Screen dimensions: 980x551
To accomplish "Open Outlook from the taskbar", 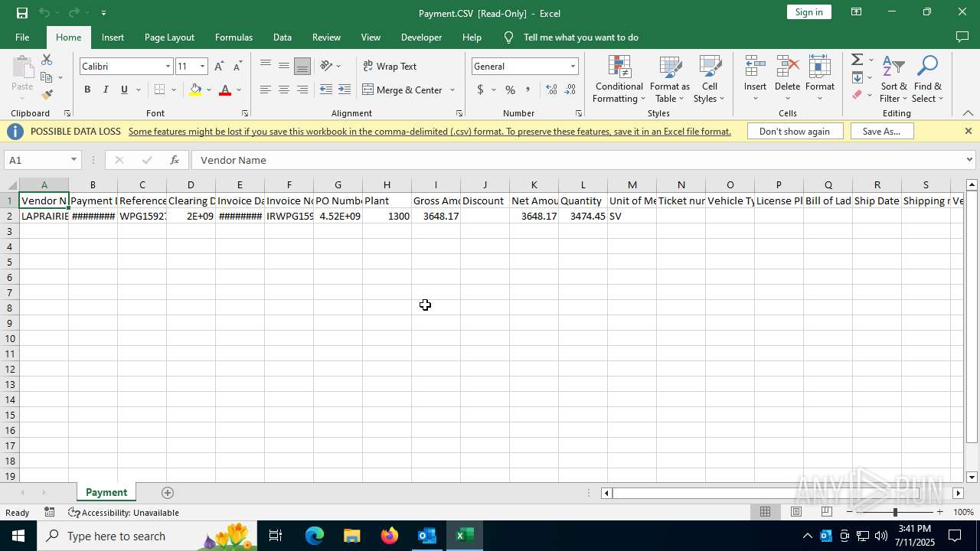I will [x=426, y=536].
